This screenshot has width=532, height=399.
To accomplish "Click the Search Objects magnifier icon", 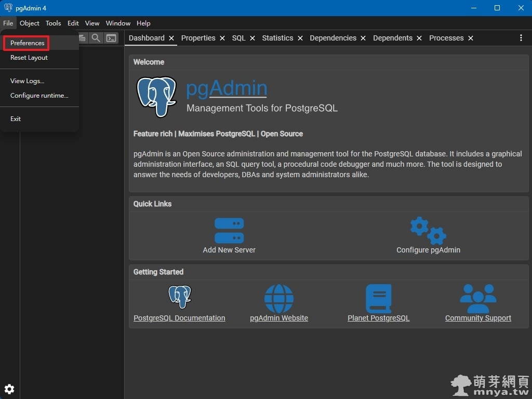I will pyautogui.click(x=96, y=38).
